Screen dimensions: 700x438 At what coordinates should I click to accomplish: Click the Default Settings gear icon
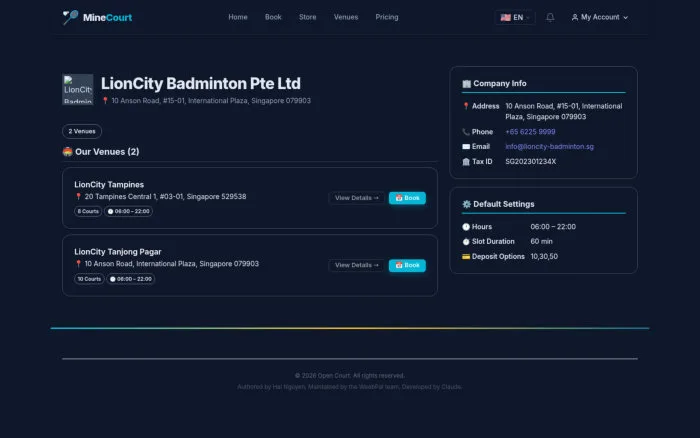(467, 204)
